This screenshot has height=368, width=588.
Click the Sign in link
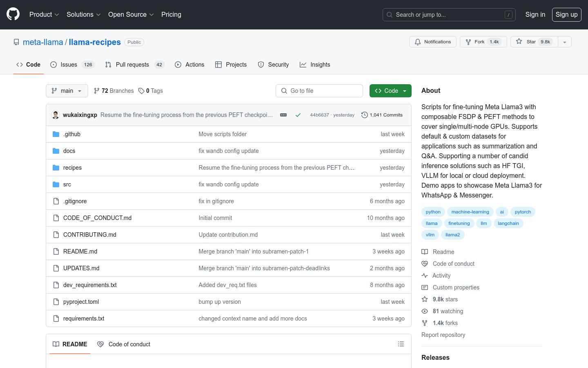coord(535,14)
